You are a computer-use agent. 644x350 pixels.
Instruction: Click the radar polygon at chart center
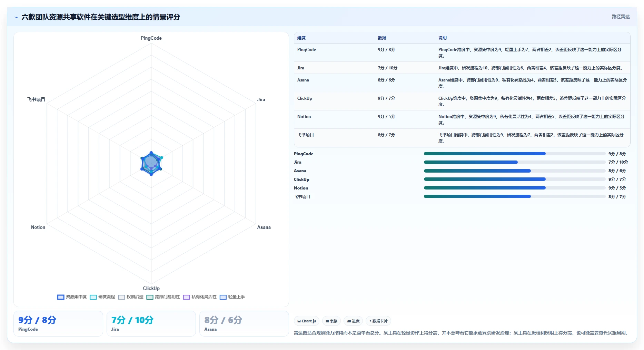tap(151, 164)
